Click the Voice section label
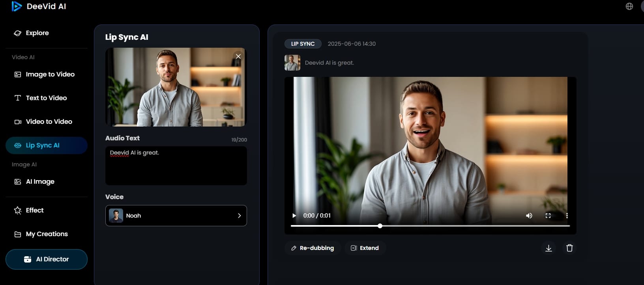This screenshot has width=644, height=285. point(114,197)
